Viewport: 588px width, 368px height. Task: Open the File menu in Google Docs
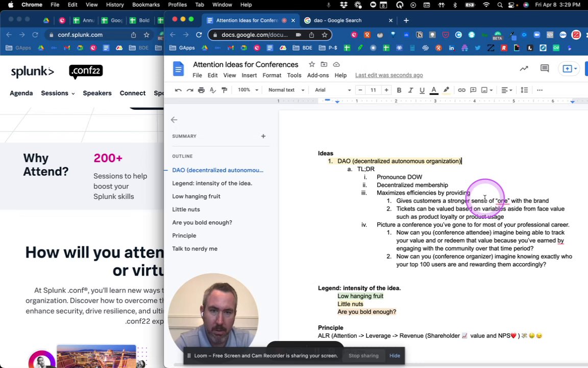point(197,75)
